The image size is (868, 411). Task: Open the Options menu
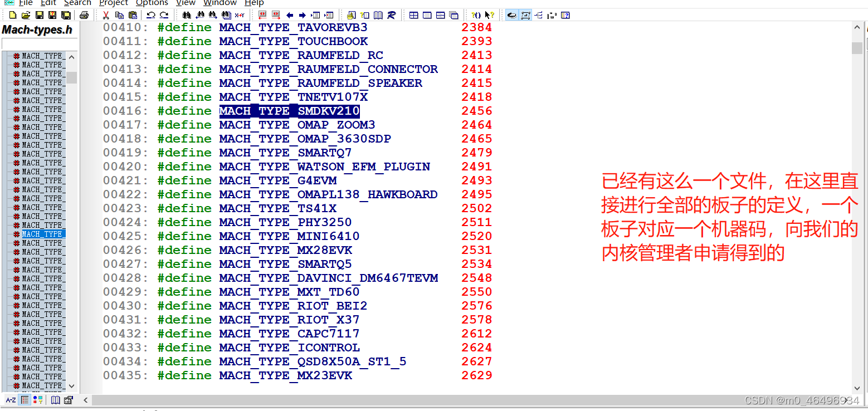coord(152,3)
